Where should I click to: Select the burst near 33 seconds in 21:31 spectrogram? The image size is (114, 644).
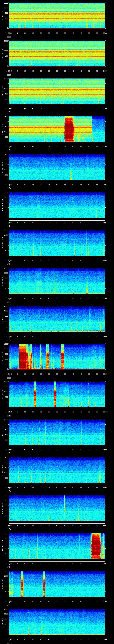62,357
